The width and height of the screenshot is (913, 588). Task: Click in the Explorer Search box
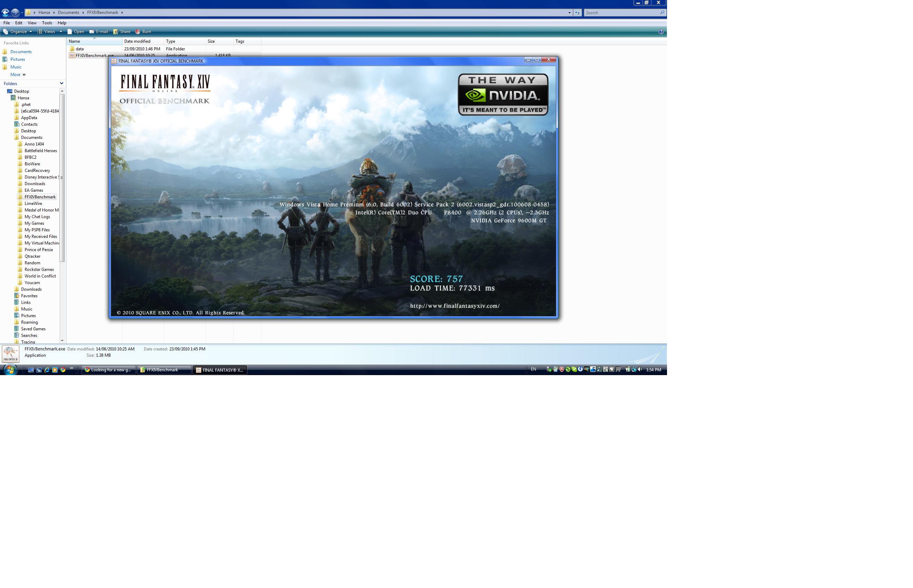tap(621, 13)
